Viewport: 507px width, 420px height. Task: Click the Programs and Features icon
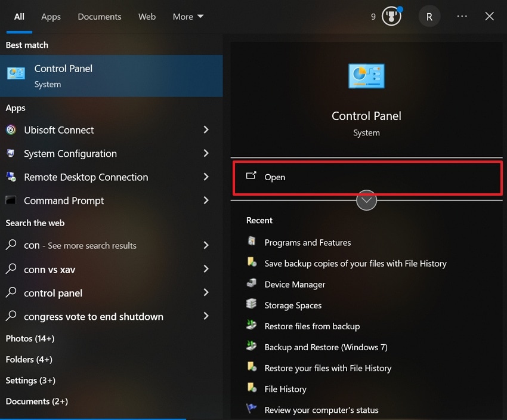click(x=252, y=241)
